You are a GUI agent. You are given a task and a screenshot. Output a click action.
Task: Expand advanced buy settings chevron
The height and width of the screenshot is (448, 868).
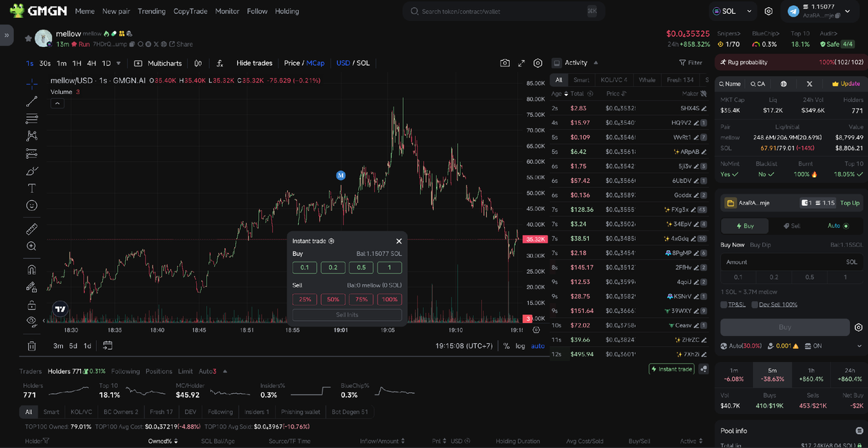[x=861, y=347]
